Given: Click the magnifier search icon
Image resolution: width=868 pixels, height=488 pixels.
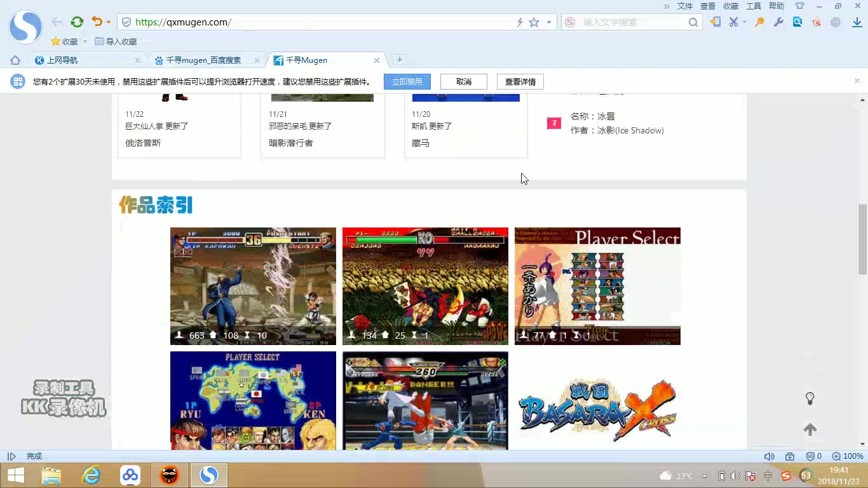Looking at the screenshot, I should click(x=693, y=22).
